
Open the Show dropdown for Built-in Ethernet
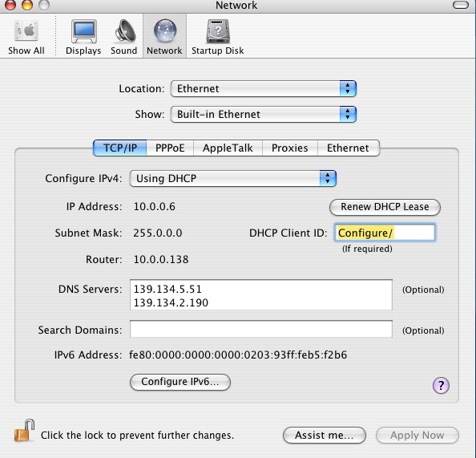click(x=264, y=114)
